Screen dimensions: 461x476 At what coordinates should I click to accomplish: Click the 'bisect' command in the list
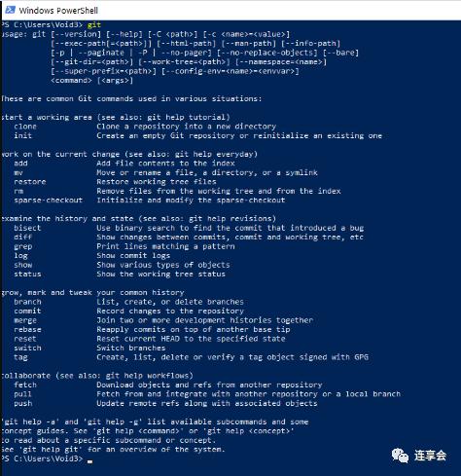click(27, 228)
